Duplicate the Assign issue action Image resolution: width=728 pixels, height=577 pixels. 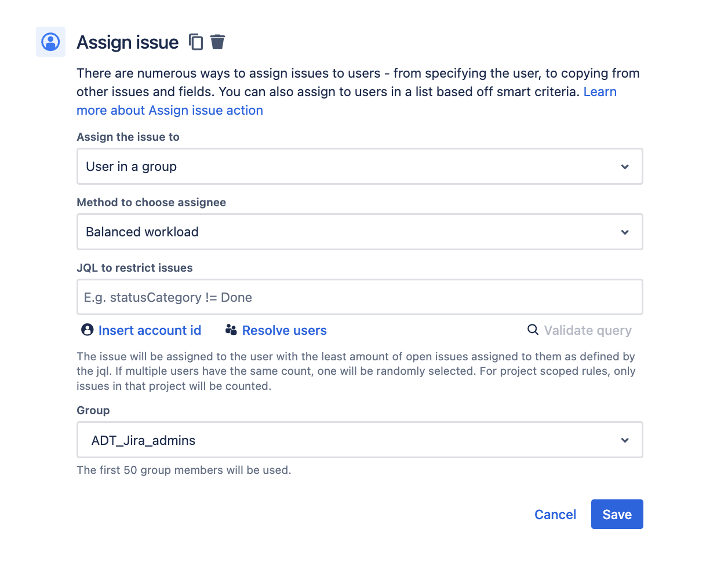195,42
